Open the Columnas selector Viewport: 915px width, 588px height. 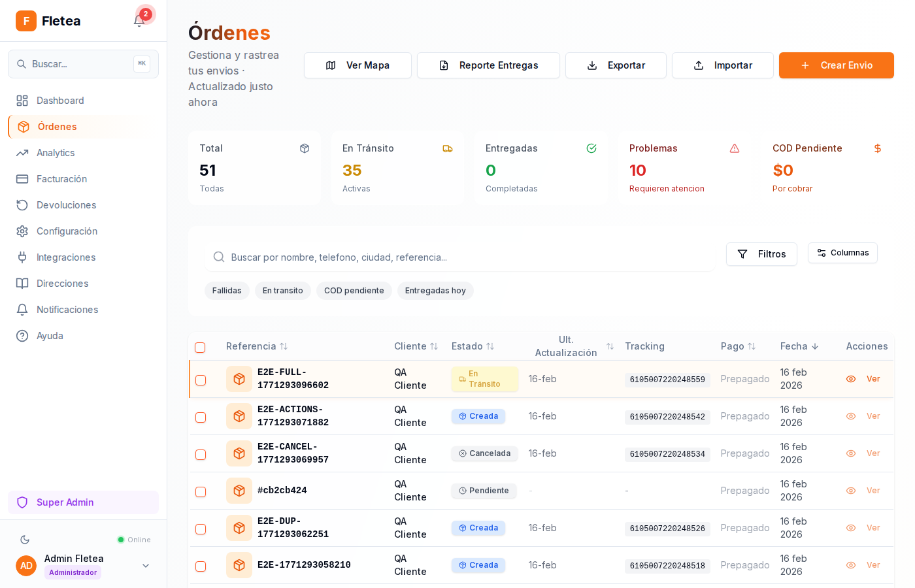[x=842, y=253]
